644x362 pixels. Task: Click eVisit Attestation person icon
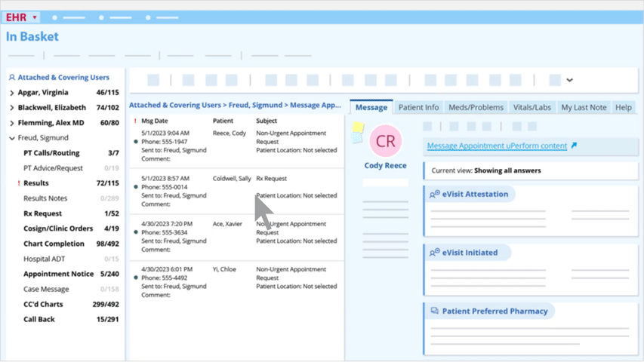click(x=435, y=194)
